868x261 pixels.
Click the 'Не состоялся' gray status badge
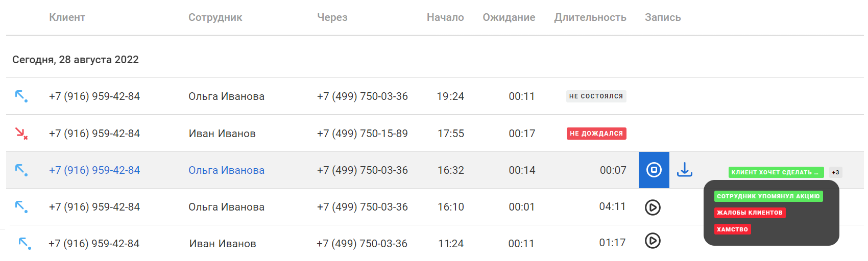pos(596,96)
